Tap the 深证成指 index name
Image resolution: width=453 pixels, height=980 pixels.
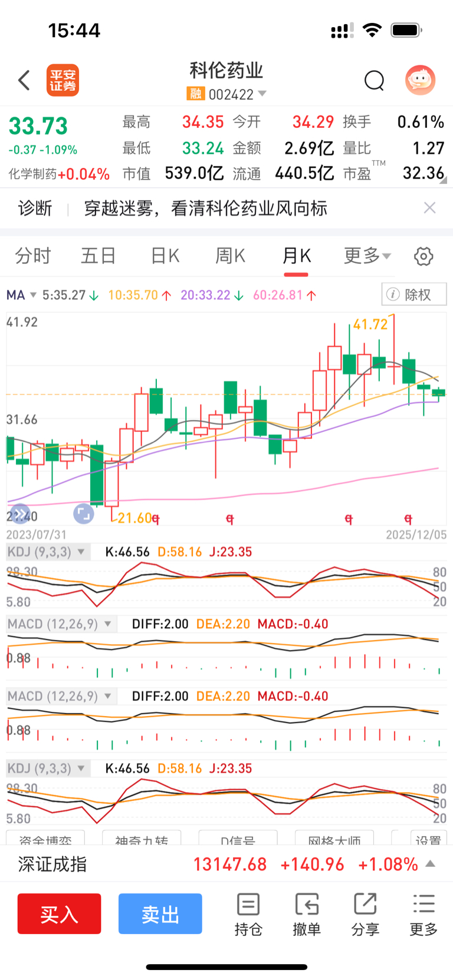pyautogui.click(x=52, y=864)
